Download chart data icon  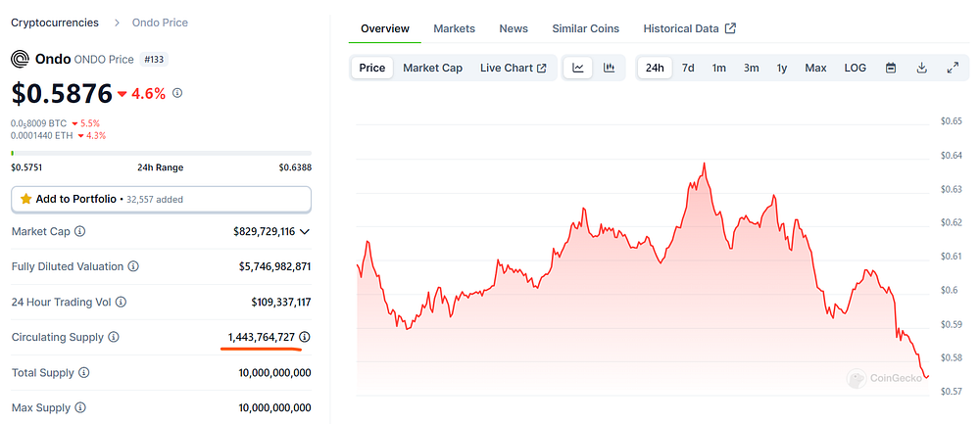click(921, 69)
